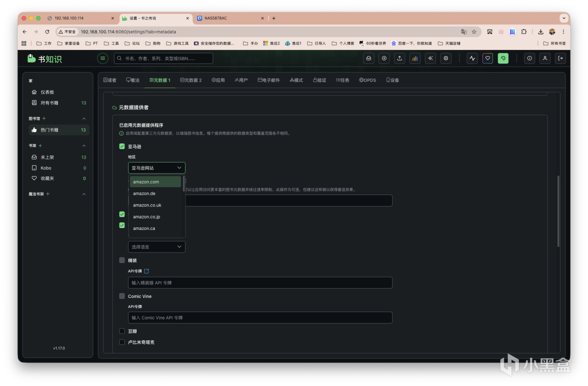The height and width of the screenshot is (386, 588).
Task: Uncheck the 亚马逊 provider checkbox
Action: tap(122, 146)
